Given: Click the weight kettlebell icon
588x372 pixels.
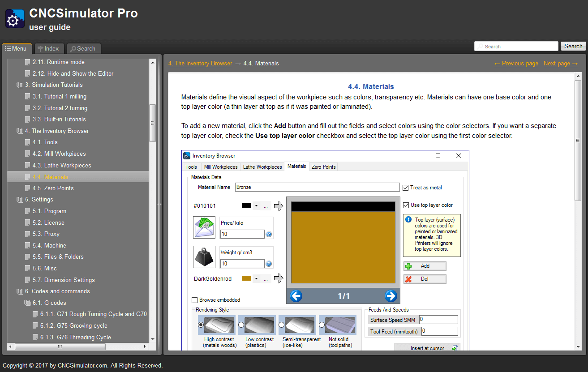Looking at the screenshot, I should pyautogui.click(x=204, y=257).
